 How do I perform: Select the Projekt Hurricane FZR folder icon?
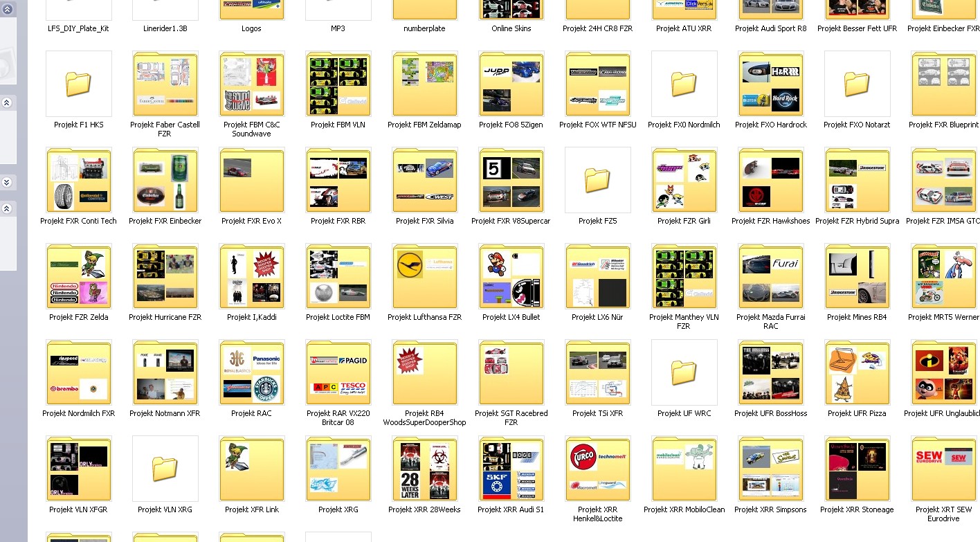coord(165,276)
